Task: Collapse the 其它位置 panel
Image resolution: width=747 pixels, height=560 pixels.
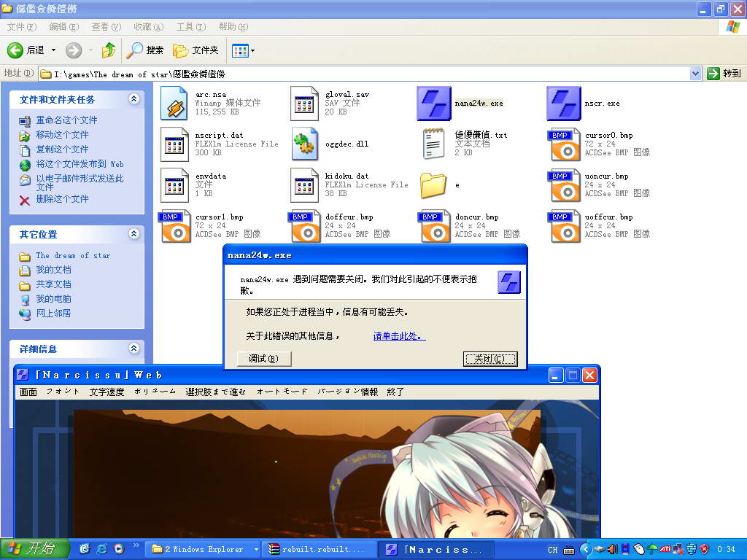Action: tap(134, 234)
